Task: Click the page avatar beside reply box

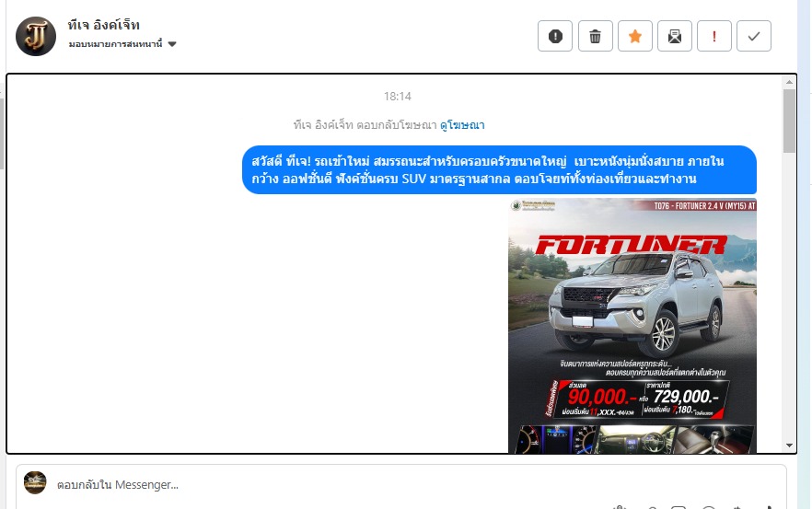Action: tap(35, 482)
